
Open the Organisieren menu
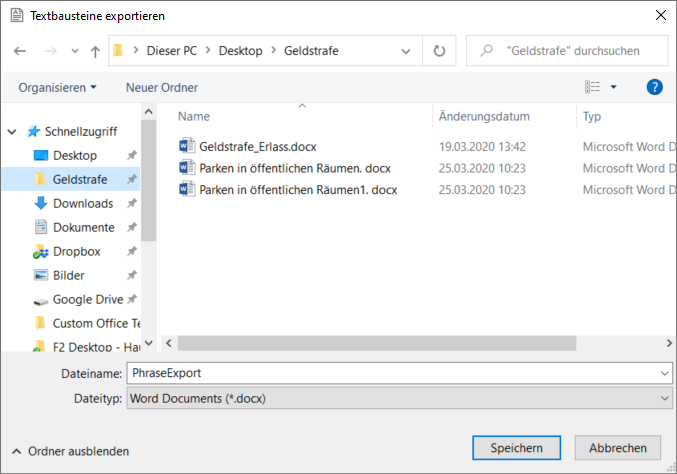pos(57,87)
